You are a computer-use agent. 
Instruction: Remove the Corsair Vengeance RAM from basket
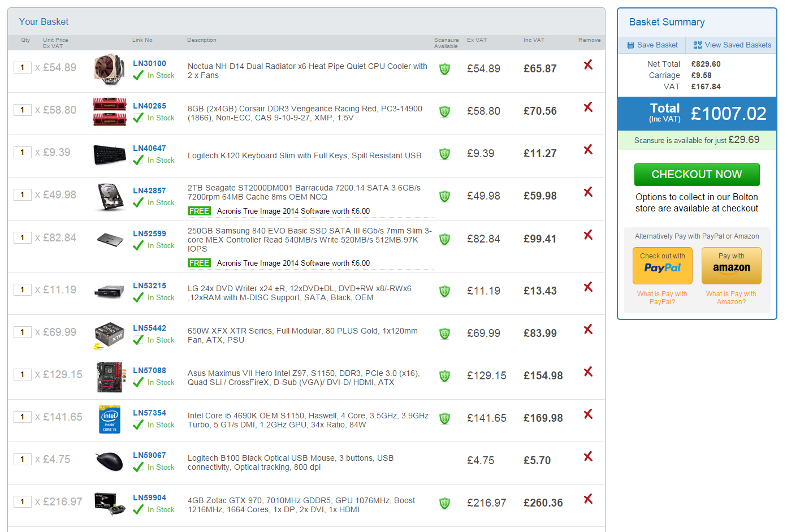588,107
